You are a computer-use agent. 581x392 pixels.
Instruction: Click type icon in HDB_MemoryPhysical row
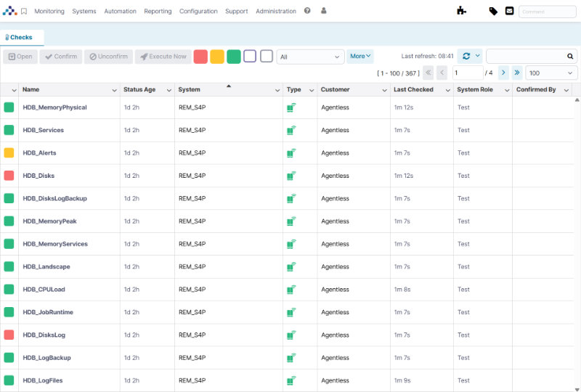tap(291, 107)
